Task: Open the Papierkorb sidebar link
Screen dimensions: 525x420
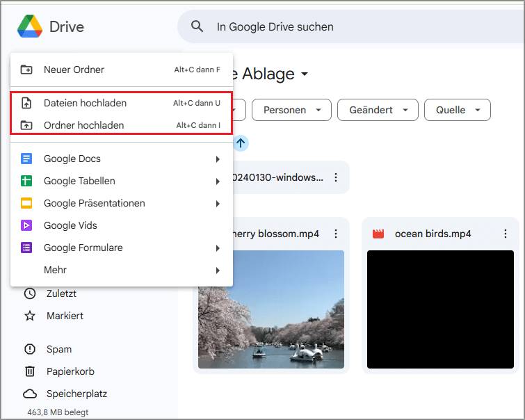Action: [70, 371]
